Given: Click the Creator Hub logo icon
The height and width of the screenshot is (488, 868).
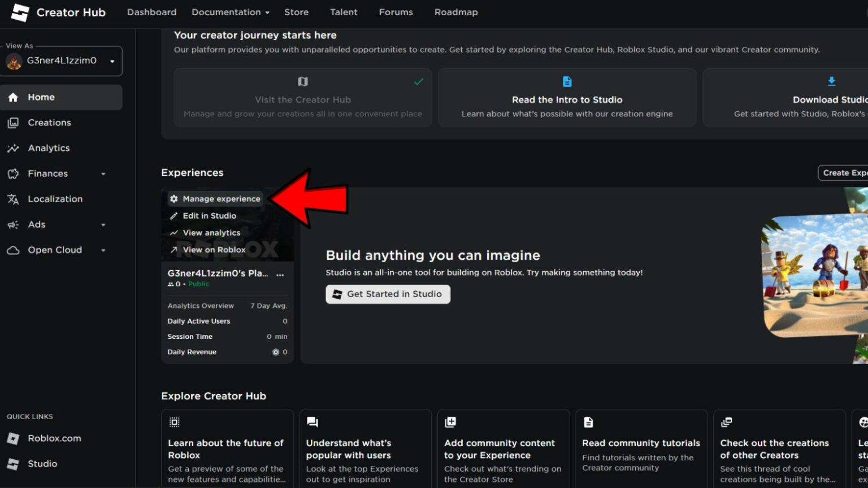Looking at the screenshot, I should [20, 12].
